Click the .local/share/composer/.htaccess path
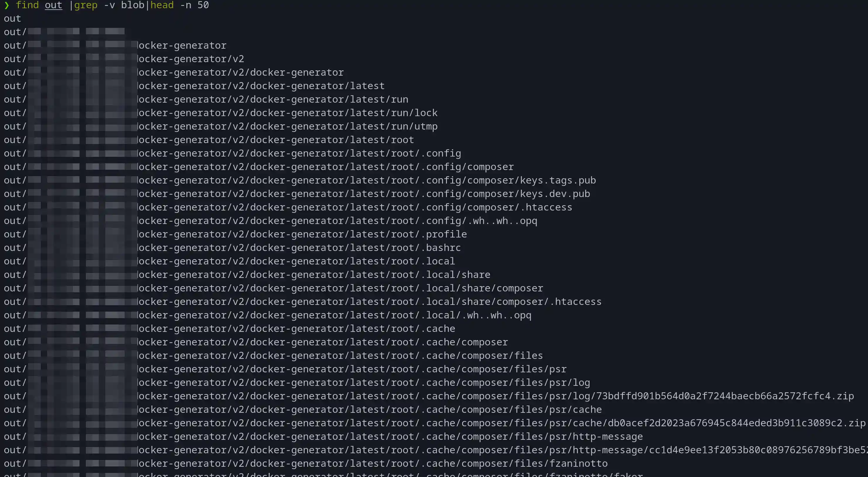 coord(576,301)
